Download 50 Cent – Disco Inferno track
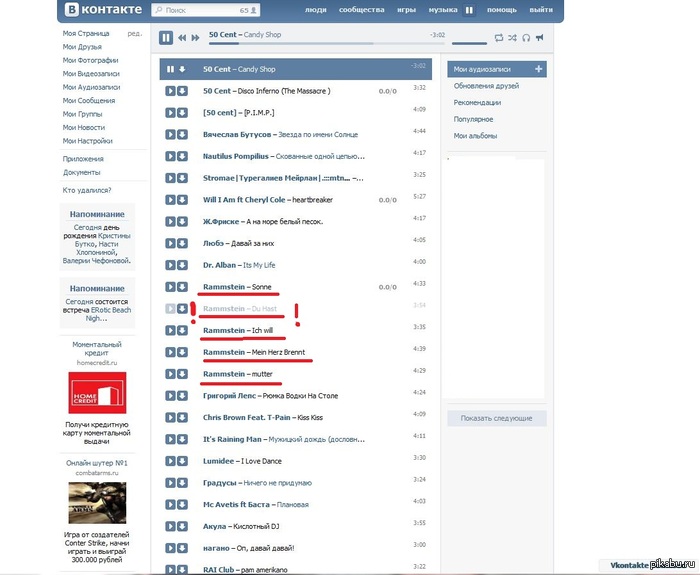The image size is (700, 575). [x=182, y=91]
